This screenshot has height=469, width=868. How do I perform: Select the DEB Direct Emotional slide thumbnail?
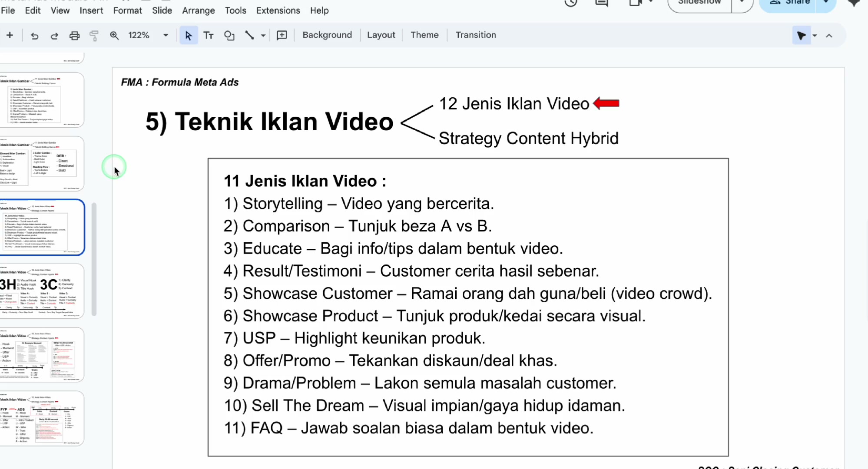coord(42,163)
